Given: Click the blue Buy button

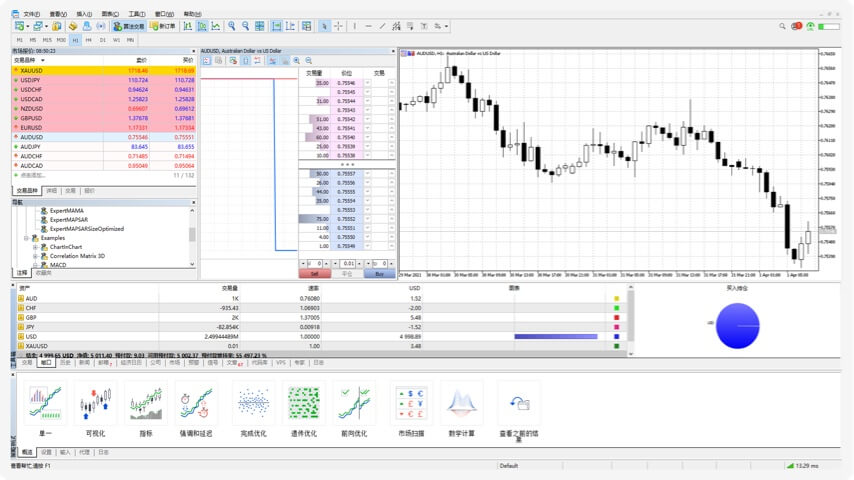Looking at the screenshot, I should click(379, 273).
